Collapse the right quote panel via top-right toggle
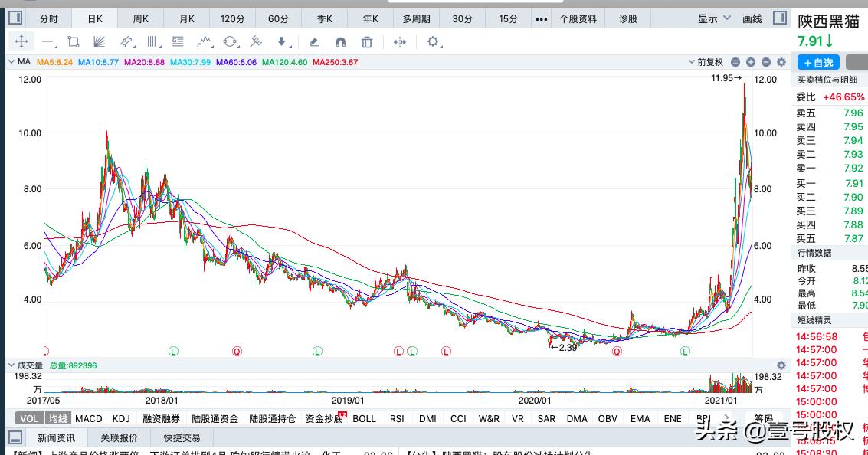This screenshot has width=868, height=455. [x=779, y=17]
